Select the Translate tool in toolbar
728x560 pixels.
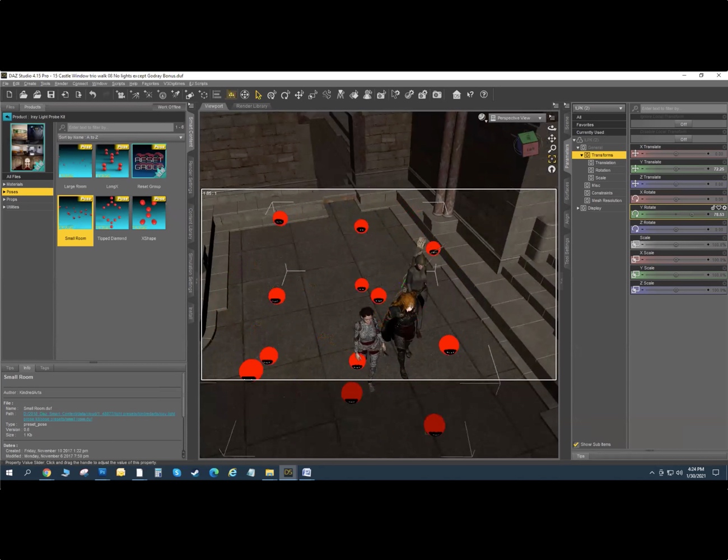(x=299, y=95)
